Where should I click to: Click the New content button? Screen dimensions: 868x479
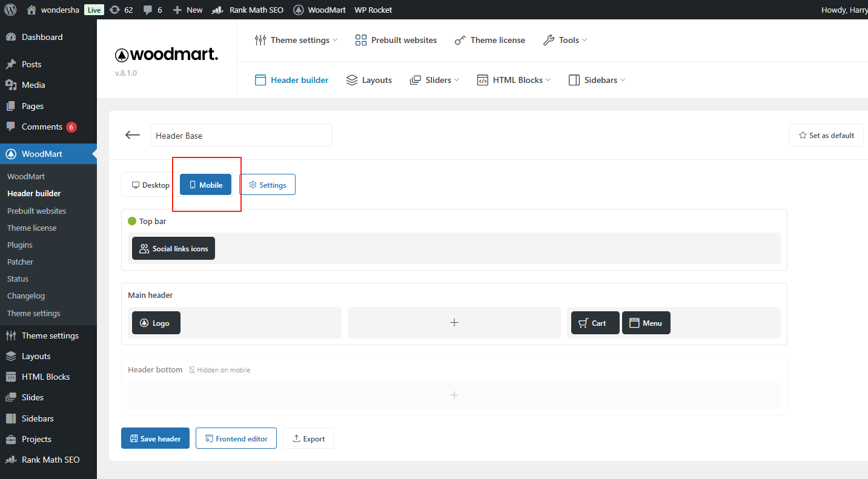click(x=188, y=10)
